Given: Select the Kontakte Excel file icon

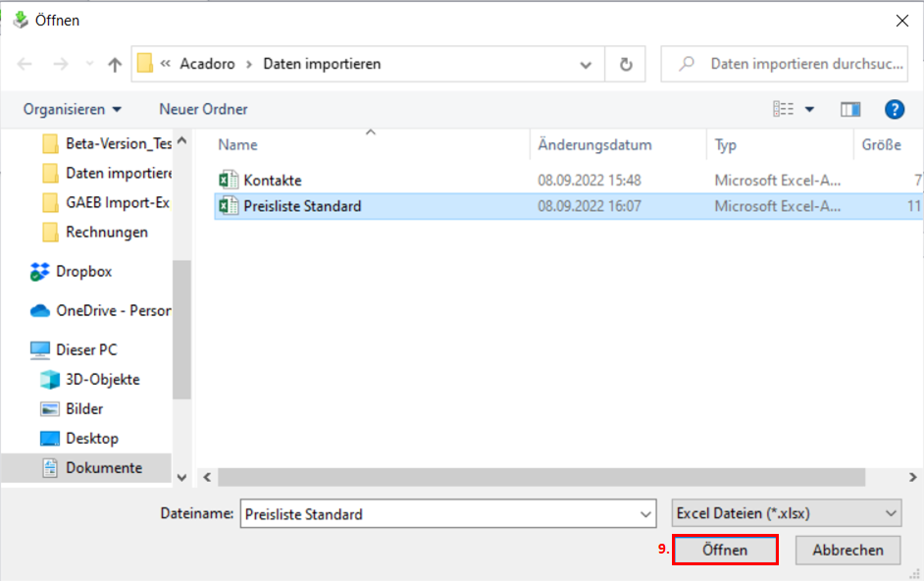Looking at the screenshot, I should (229, 181).
